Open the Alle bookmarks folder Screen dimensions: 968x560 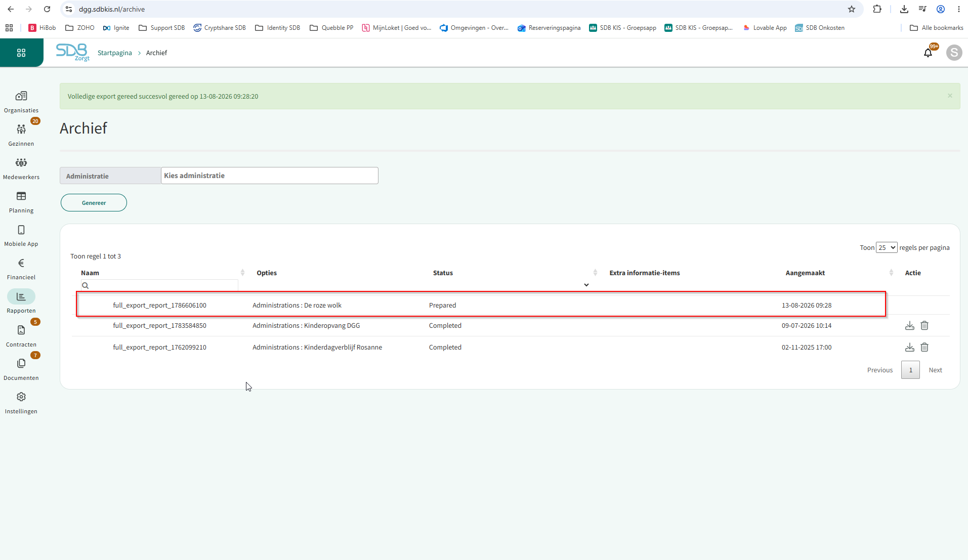(936, 28)
